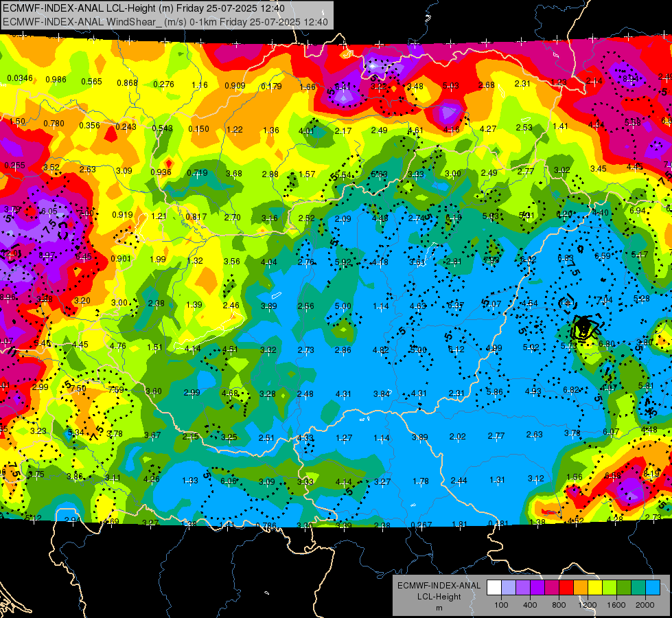This screenshot has height=618, width=672.
Task: Click the wind shear value 6.06
Action: point(228,481)
